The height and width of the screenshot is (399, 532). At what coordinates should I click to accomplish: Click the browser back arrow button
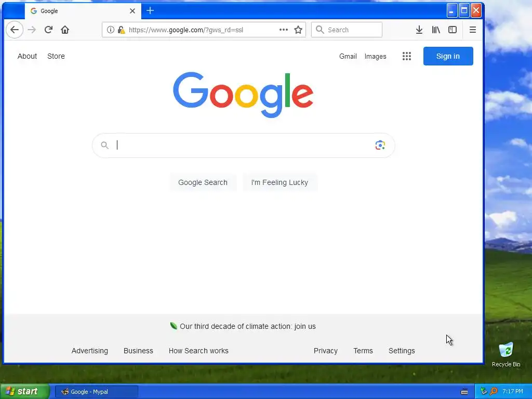pyautogui.click(x=15, y=30)
